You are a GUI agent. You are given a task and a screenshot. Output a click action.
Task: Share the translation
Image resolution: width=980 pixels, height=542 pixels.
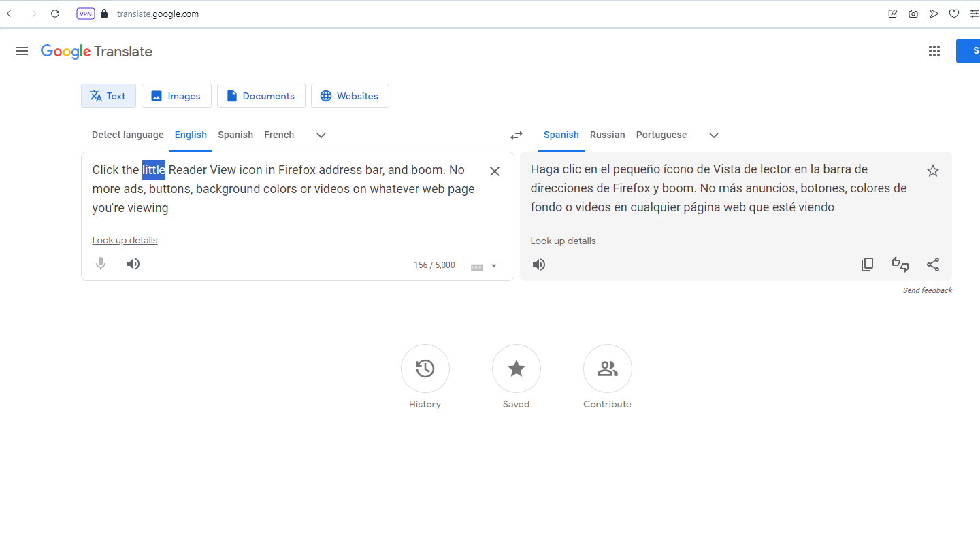pyautogui.click(x=933, y=265)
